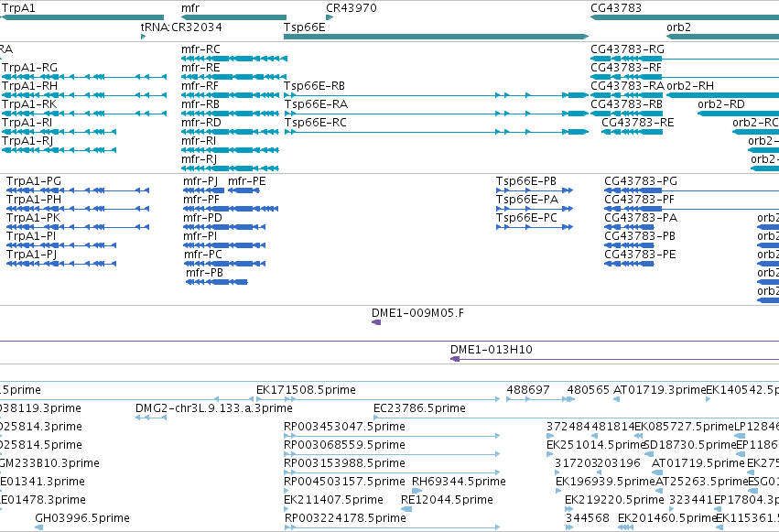
Task: Select the mfr-PF protein label
Action: [201, 200]
